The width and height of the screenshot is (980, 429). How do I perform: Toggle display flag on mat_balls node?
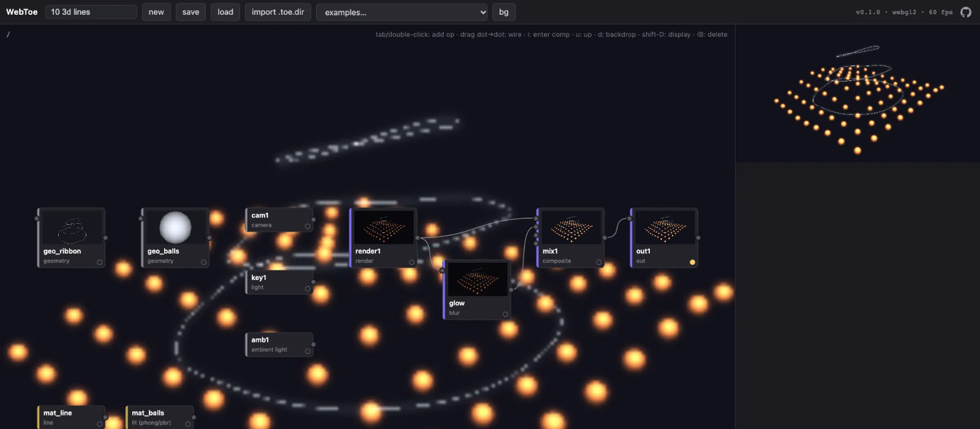coord(188,424)
